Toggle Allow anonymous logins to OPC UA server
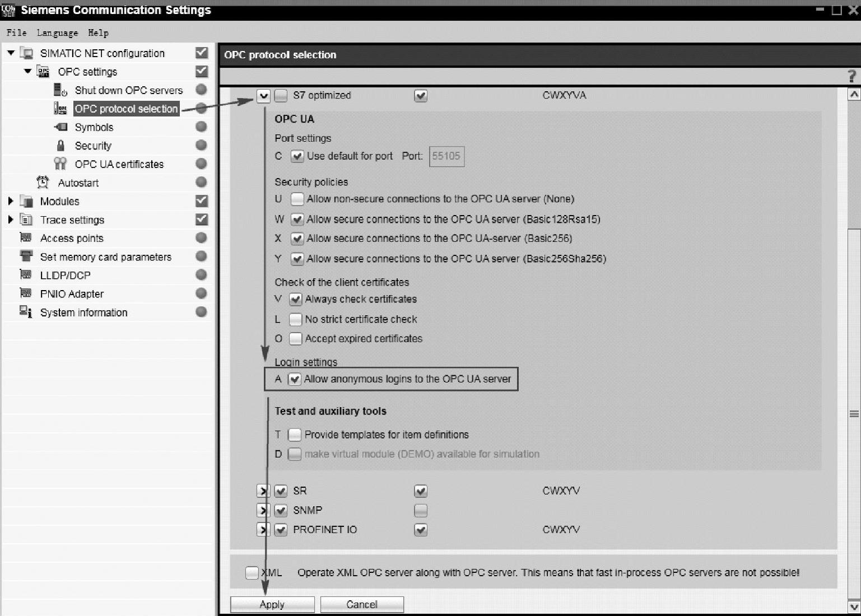This screenshot has height=616, width=861. point(295,379)
